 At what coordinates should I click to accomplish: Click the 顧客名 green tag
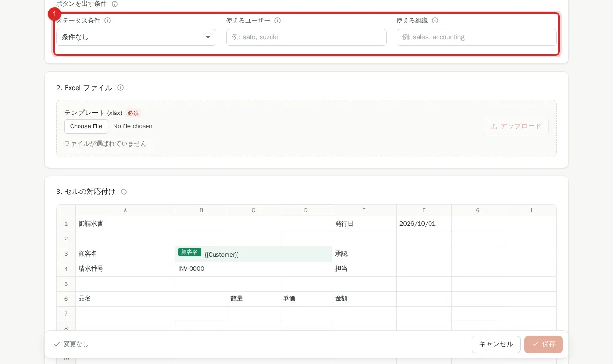click(190, 252)
